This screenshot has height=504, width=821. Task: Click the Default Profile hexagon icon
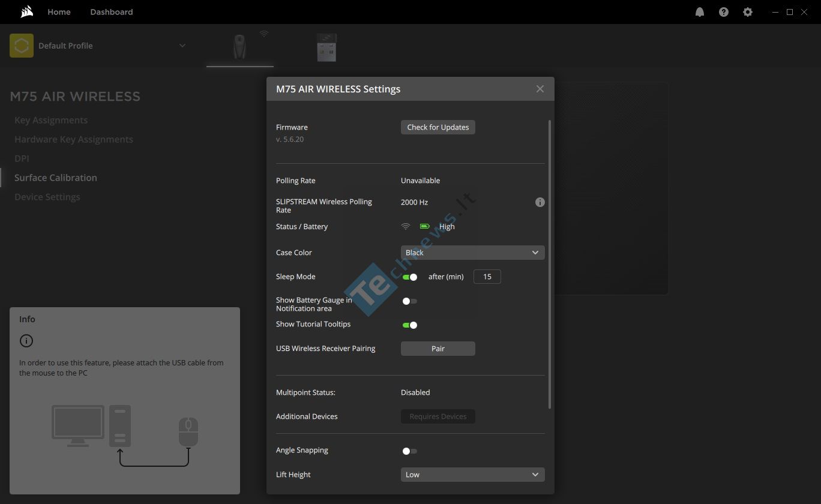(22, 46)
